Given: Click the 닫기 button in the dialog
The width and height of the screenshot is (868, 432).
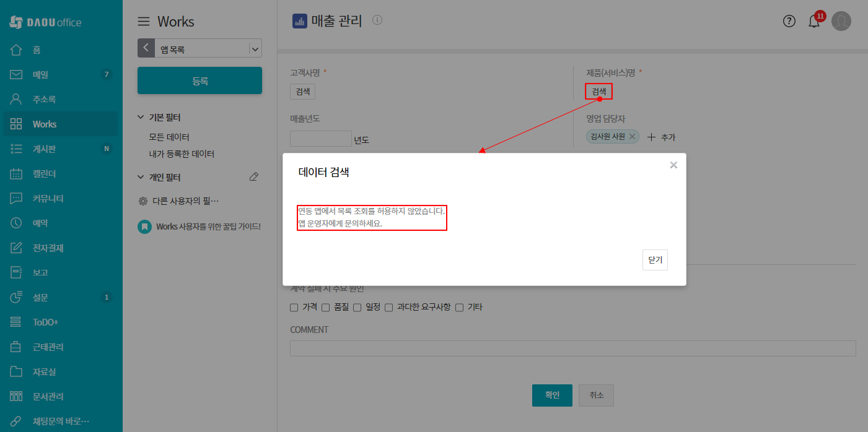Looking at the screenshot, I should point(655,260).
